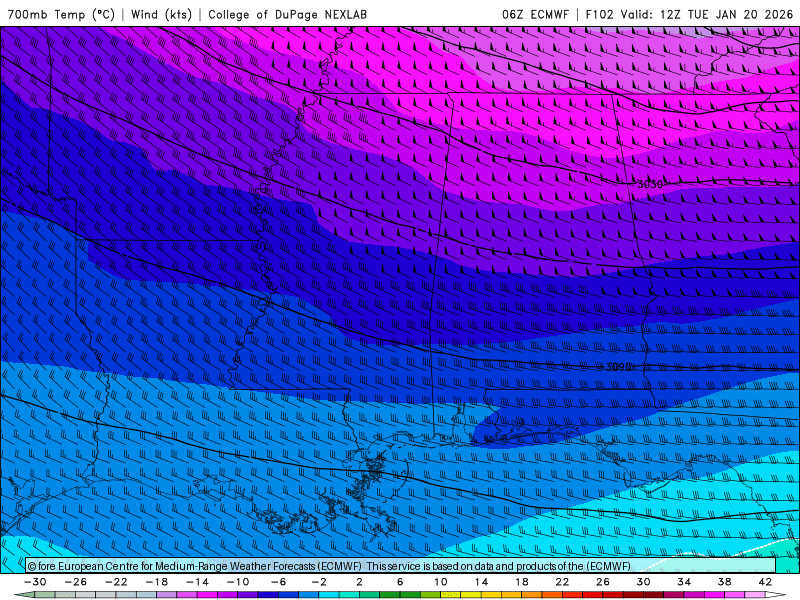Viewport: 800px width, 600px height.
Task: Click the 38 value on the temperature scale
Action: pyautogui.click(x=724, y=582)
